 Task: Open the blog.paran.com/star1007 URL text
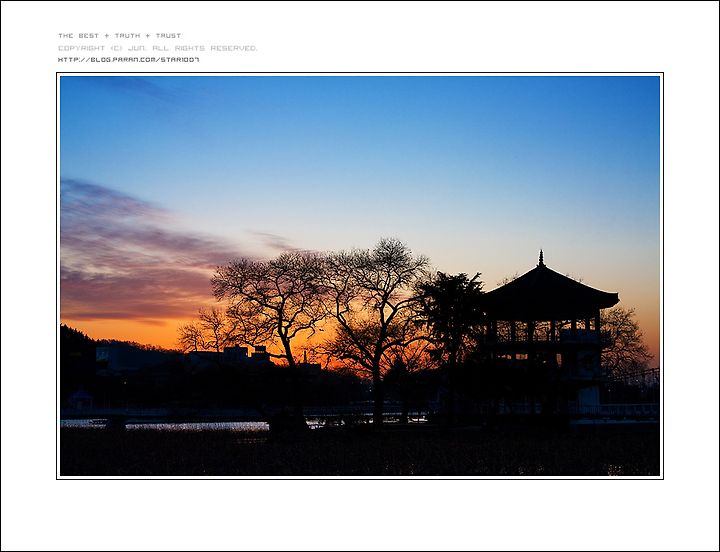(x=129, y=60)
